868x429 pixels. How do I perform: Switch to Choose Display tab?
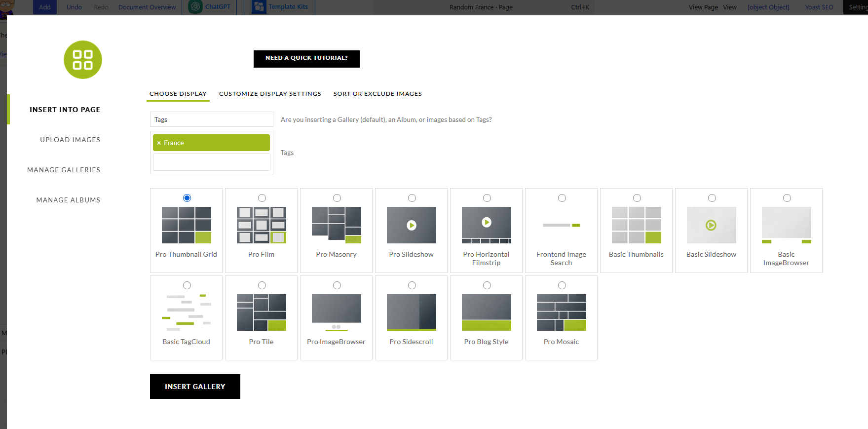[x=178, y=94]
